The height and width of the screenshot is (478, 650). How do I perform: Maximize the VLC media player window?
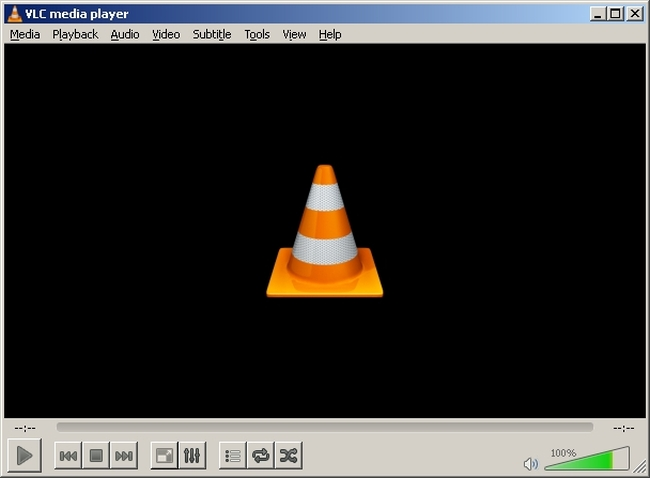pyautogui.click(x=616, y=14)
